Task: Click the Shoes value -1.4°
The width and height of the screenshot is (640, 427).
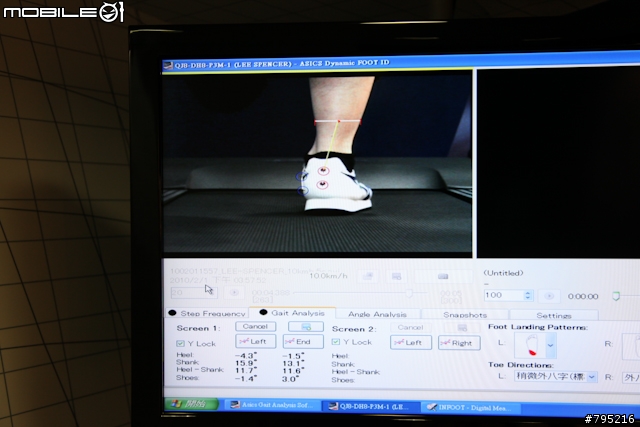Action: [246, 378]
